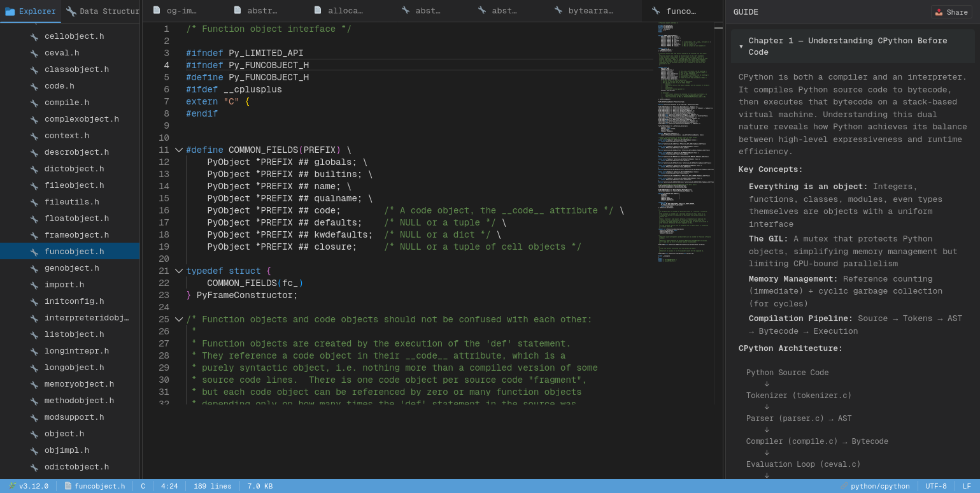980x493 pixels.
Task: Click python/cpython repository link
Action: click(x=880, y=486)
